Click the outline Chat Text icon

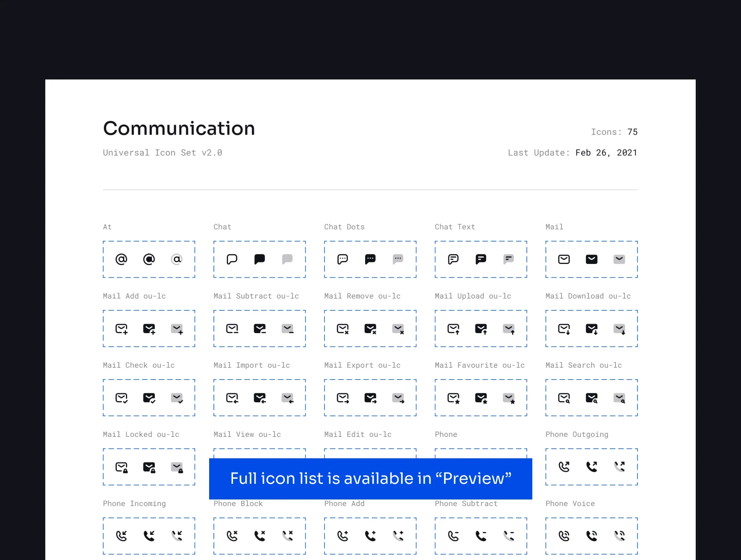(453, 259)
